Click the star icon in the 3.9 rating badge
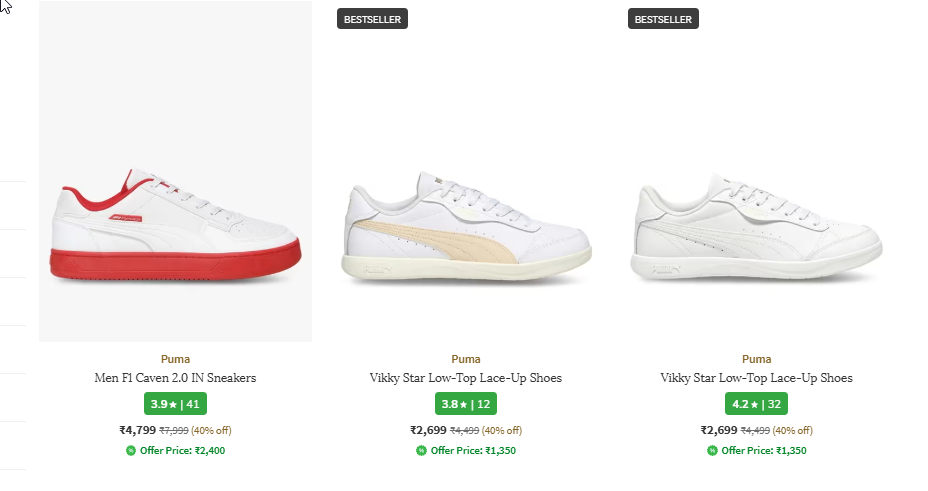 click(172, 404)
